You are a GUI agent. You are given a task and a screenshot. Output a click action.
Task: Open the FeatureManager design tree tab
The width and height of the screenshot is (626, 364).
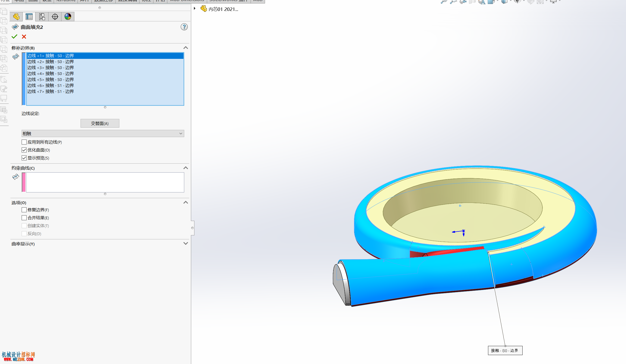pyautogui.click(x=16, y=17)
